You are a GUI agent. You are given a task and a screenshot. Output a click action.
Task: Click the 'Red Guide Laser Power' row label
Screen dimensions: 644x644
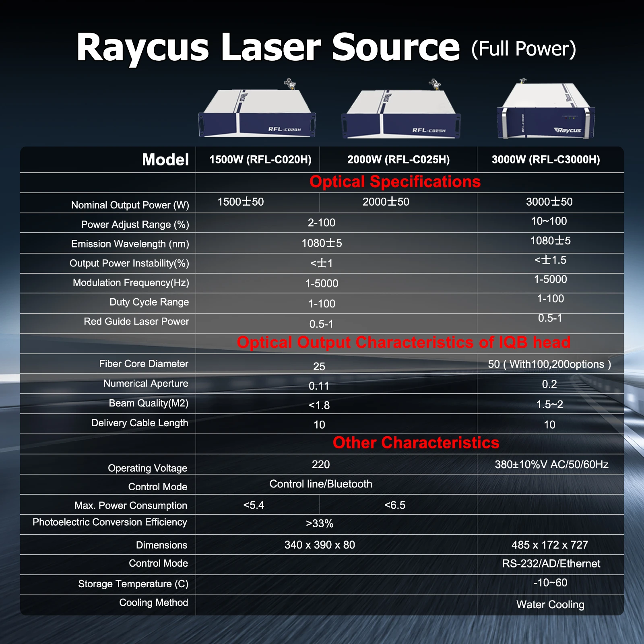[136, 321]
